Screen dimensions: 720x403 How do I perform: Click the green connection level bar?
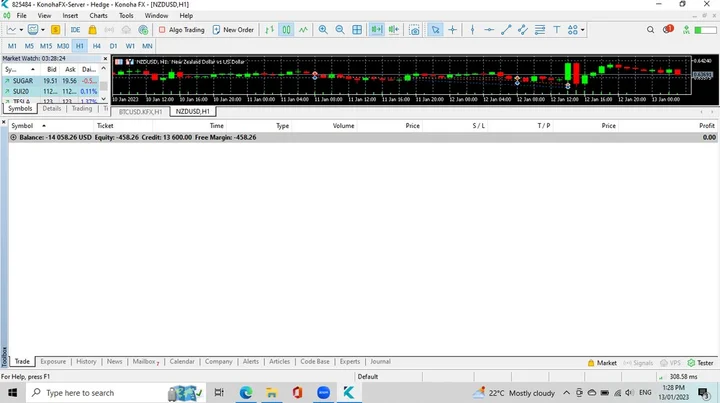tap(705, 30)
